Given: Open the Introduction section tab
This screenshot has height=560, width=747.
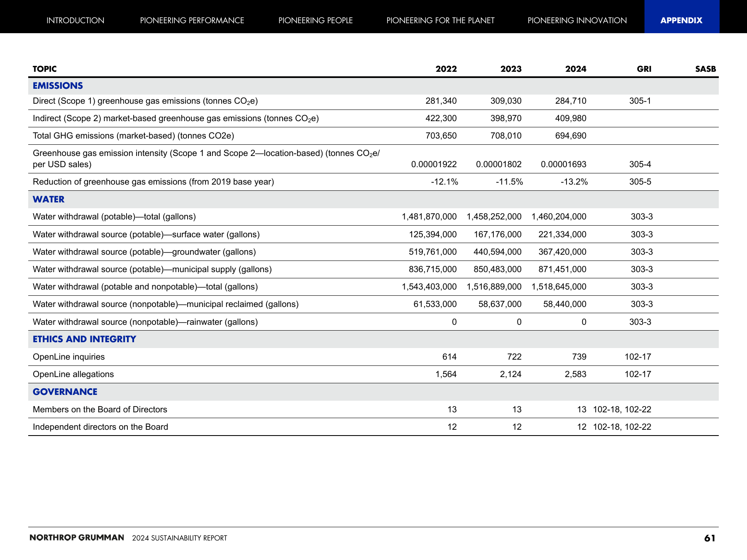Looking at the screenshot, I should click(75, 20).
